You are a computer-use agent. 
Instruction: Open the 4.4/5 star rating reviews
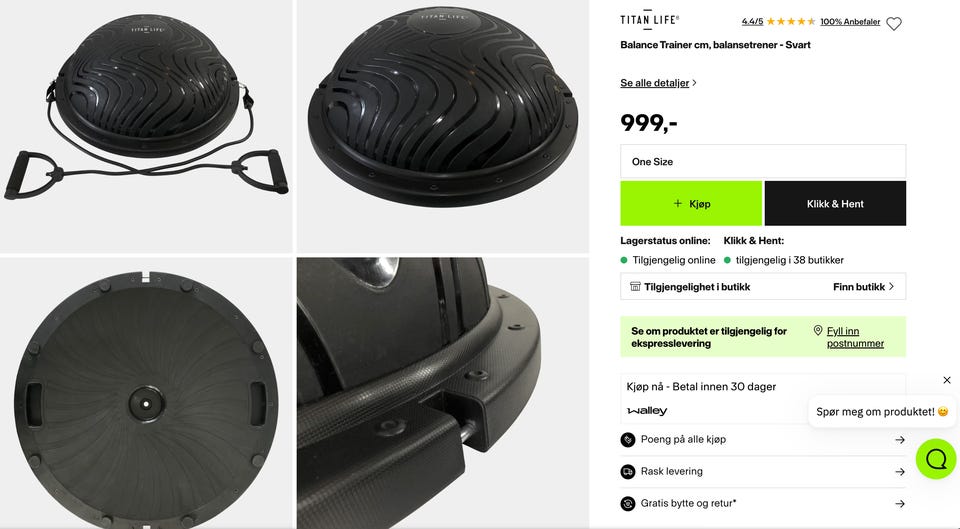778,21
